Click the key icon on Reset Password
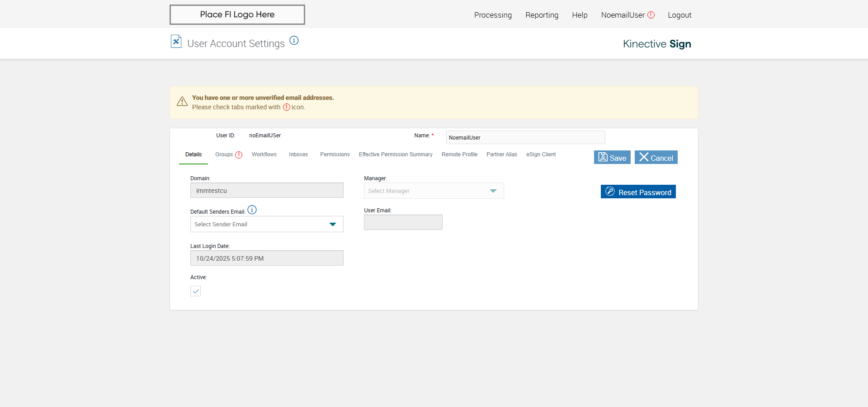Screen dimensions: 868x407 (610, 192)
